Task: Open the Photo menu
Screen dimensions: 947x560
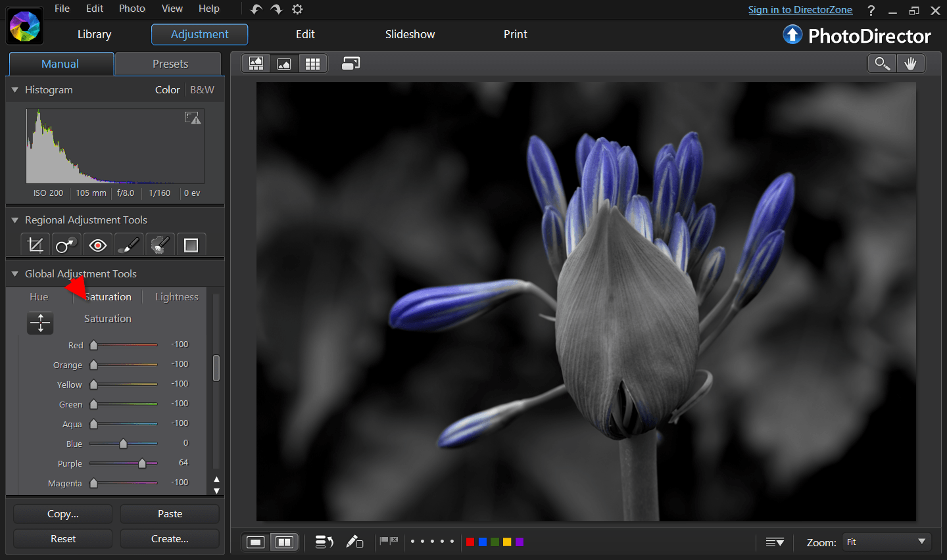Action: [x=132, y=9]
